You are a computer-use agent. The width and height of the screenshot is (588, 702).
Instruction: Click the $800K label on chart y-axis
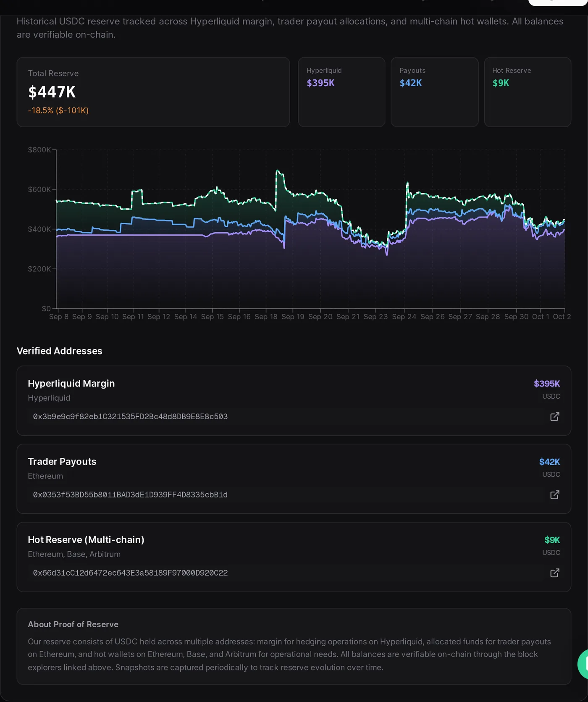click(39, 150)
